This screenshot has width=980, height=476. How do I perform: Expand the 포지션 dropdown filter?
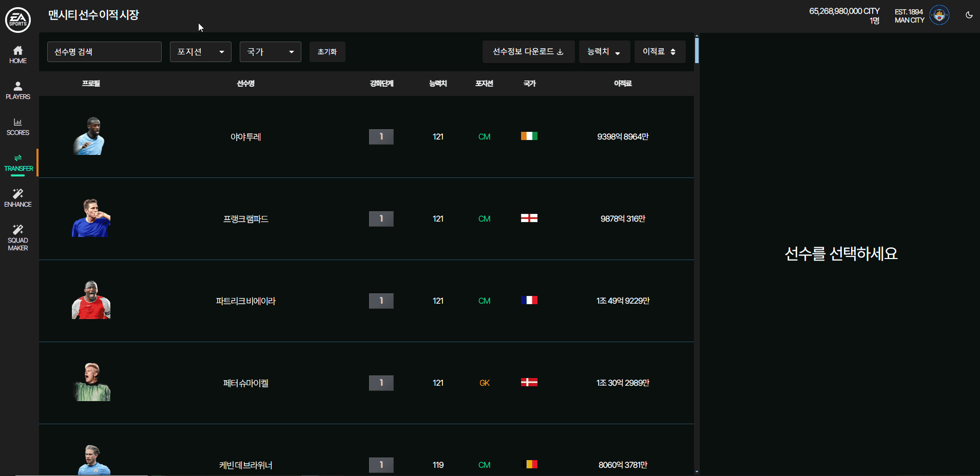point(200,52)
